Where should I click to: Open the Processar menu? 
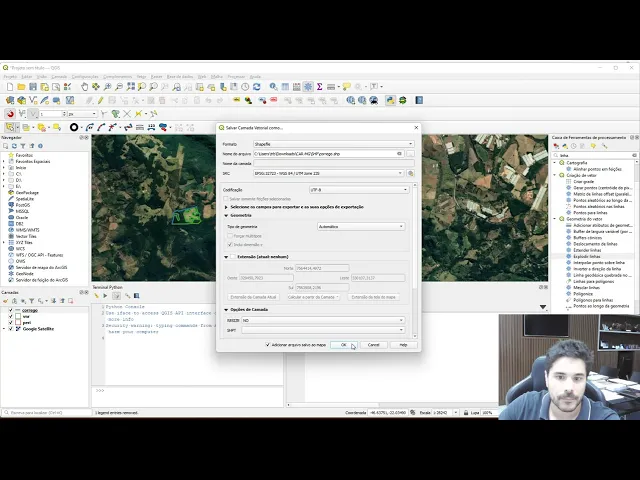click(x=236, y=77)
